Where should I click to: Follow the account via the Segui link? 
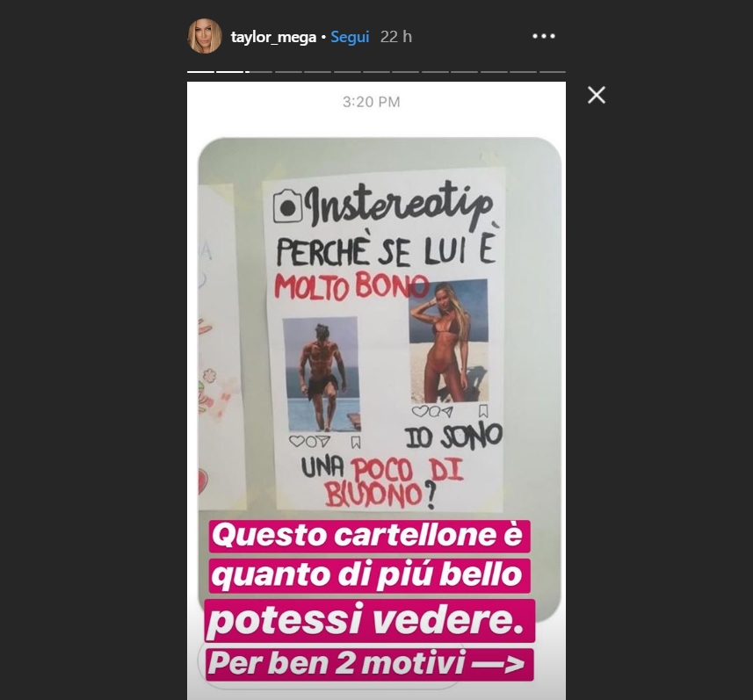(350, 37)
